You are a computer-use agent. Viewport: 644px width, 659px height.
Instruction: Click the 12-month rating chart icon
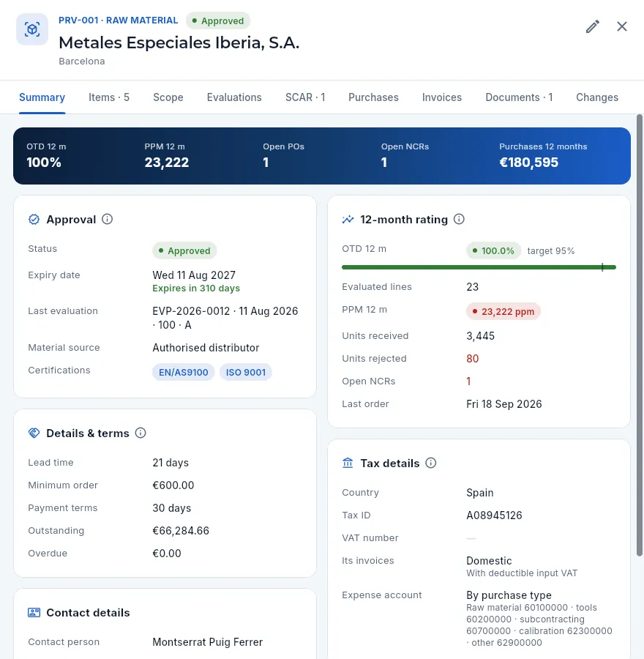tap(348, 220)
